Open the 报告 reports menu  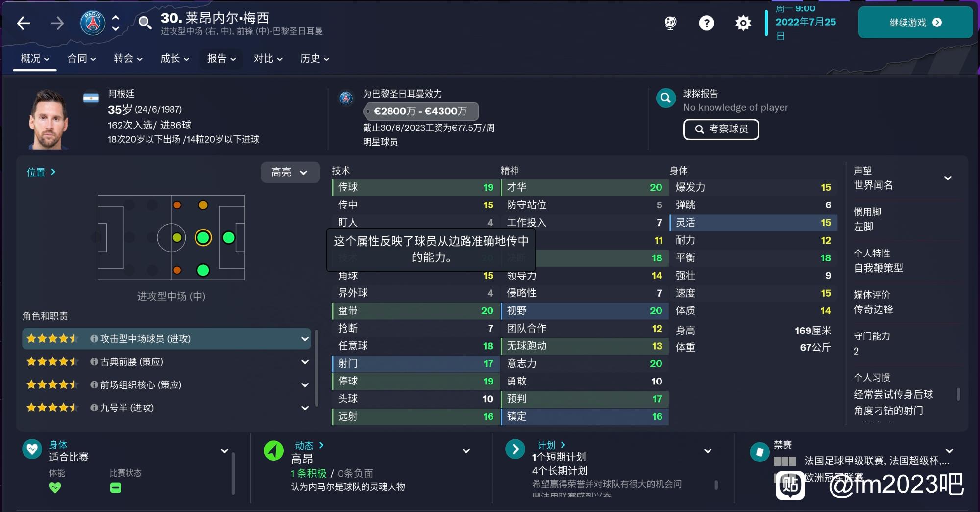coord(221,59)
